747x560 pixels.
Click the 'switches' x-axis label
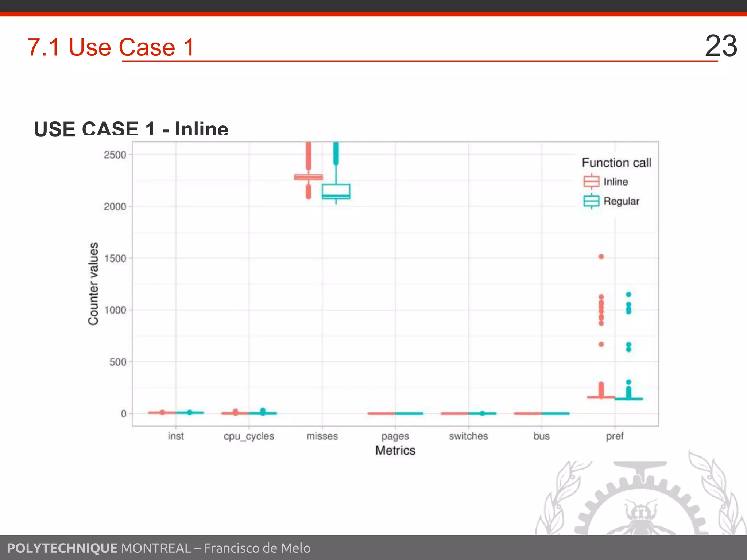point(468,436)
